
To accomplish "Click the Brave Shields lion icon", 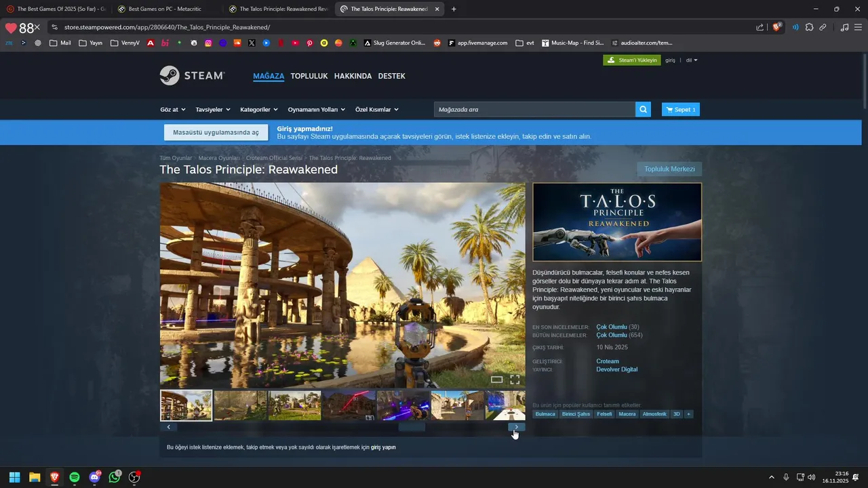I will coord(777,27).
